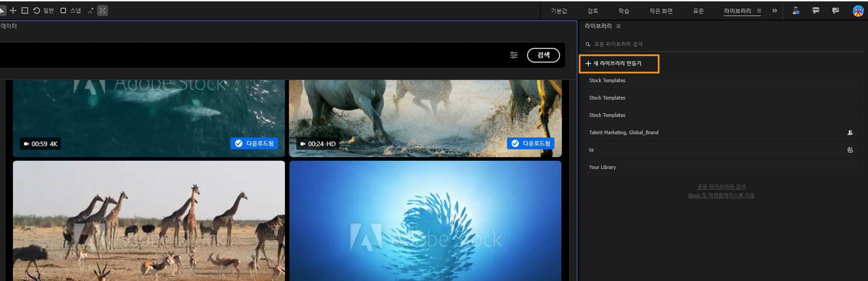868x281 pixels.
Task: Click the shared-people icon on the Talent Marketing row
Action: [850, 132]
